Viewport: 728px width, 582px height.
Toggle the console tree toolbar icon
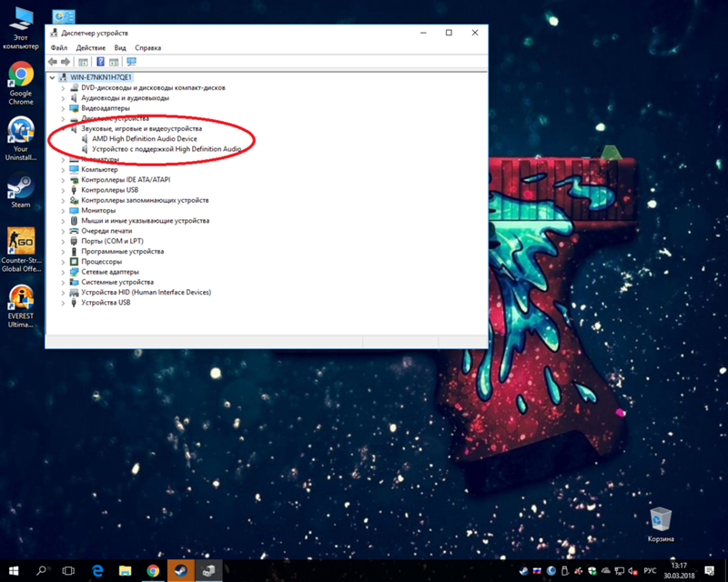point(83,62)
